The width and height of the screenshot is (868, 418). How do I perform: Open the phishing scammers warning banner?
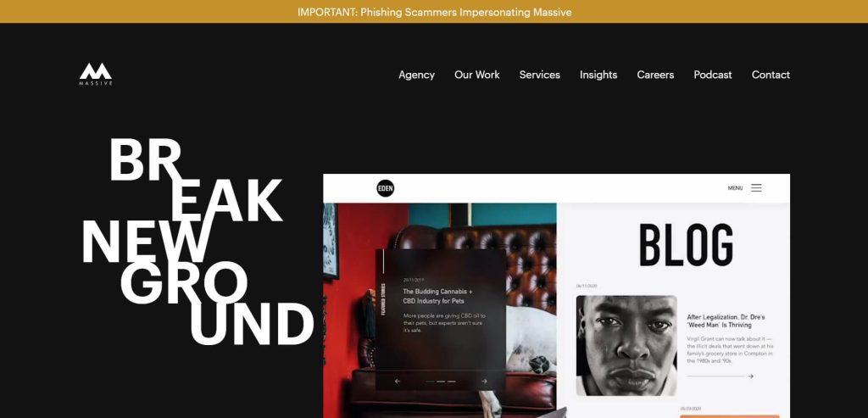click(x=434, y=12)
